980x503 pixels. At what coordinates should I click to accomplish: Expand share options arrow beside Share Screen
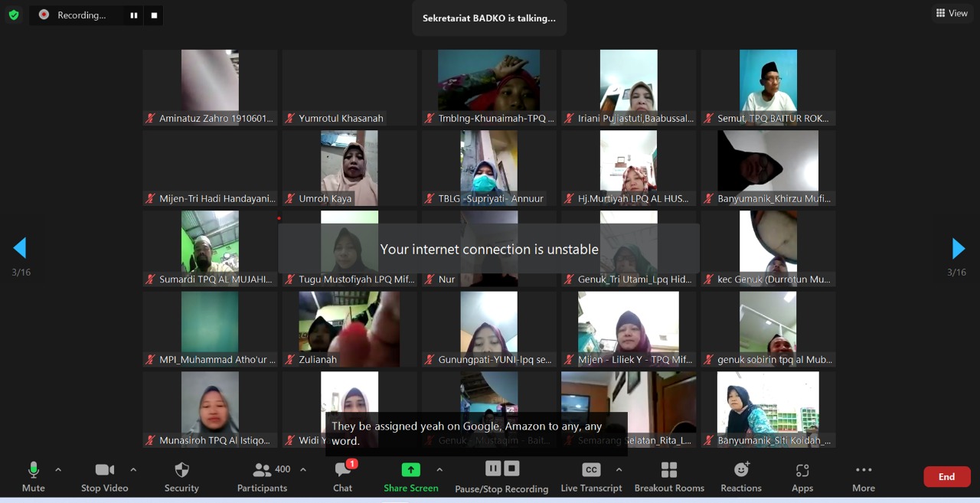point(439,469)
